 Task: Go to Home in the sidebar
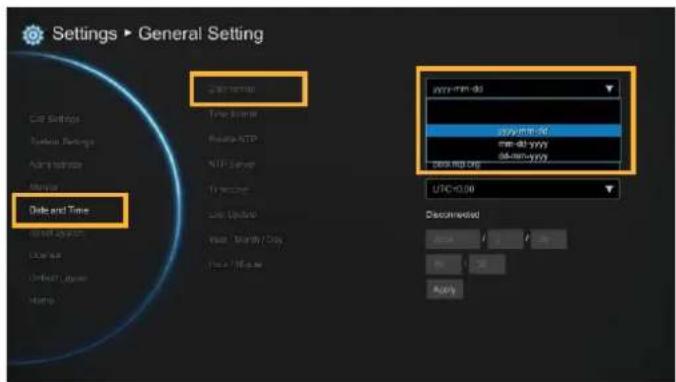coord(41,300)
